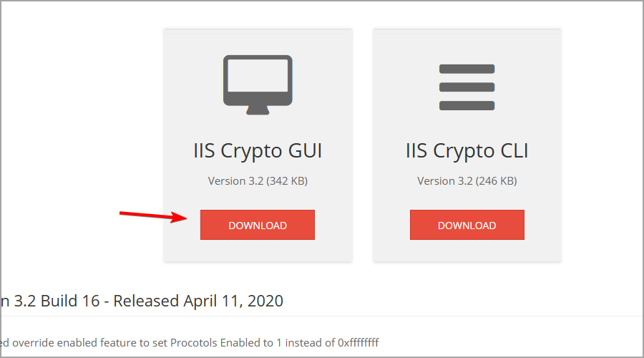Click the 3.2 Build 16 release heading

pos(142,301)
